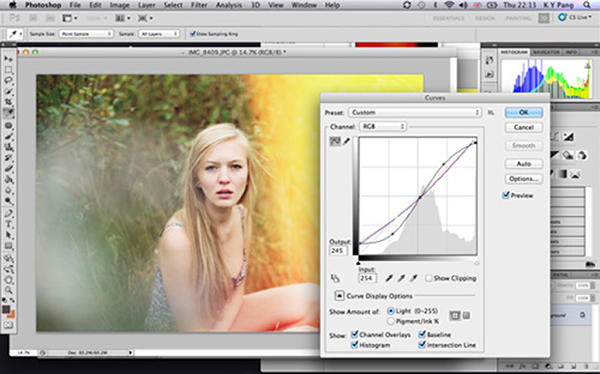Select the white point eyedropper in Curves
The image size is (600, 374).
click(414, 278)
